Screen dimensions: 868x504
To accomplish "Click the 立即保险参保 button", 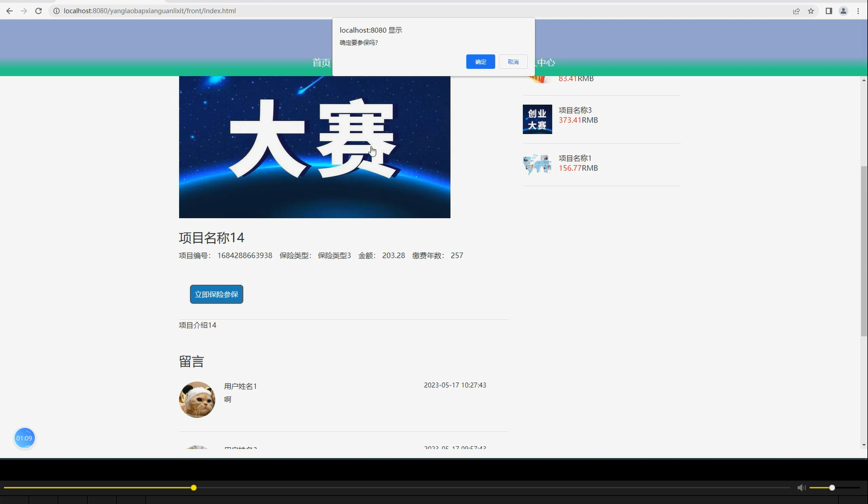I will click(216, 294).
